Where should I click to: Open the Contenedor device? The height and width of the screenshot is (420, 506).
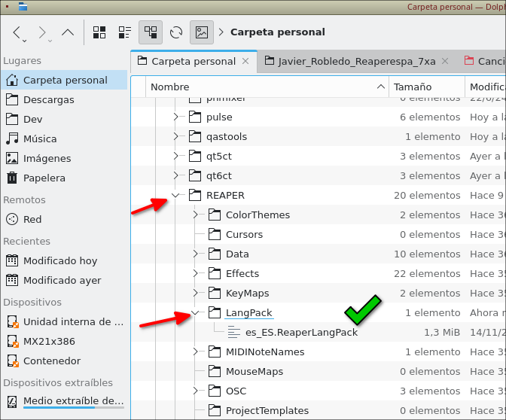coord(65,361)
